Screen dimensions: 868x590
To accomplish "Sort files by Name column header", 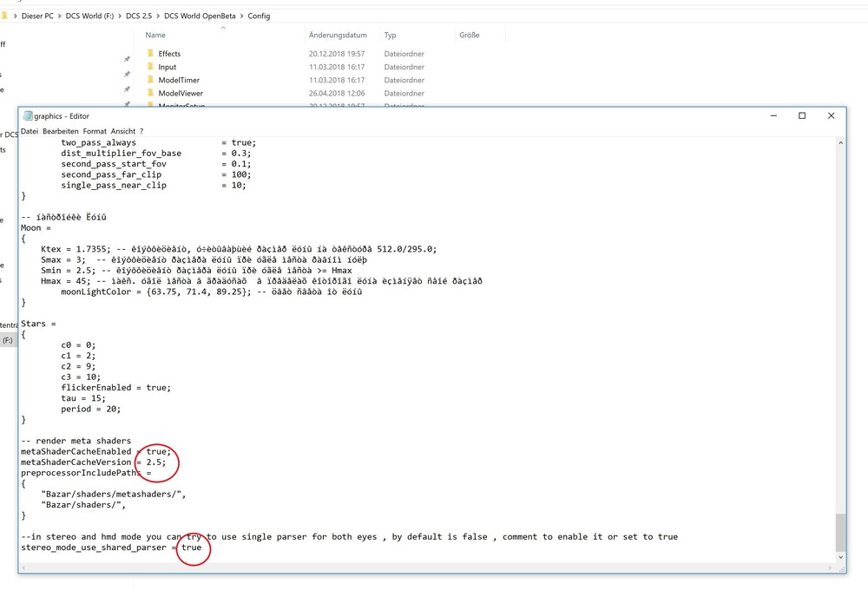I will point(155,35).
